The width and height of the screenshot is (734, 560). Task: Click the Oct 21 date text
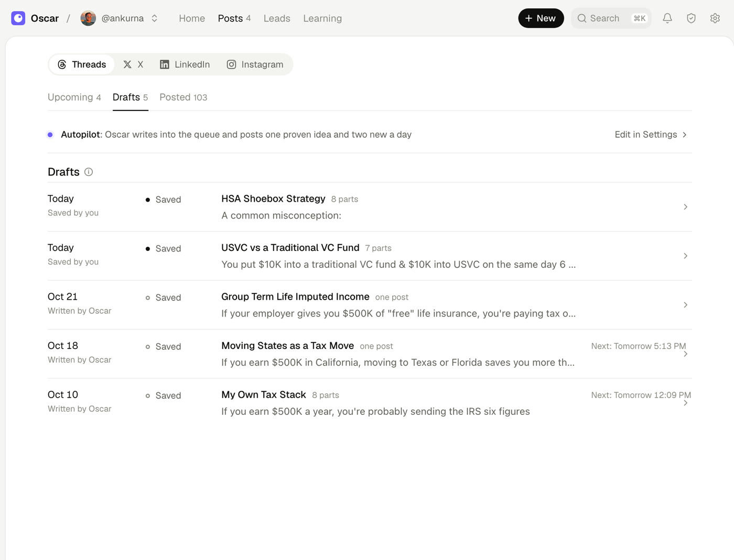coord(62,297)
